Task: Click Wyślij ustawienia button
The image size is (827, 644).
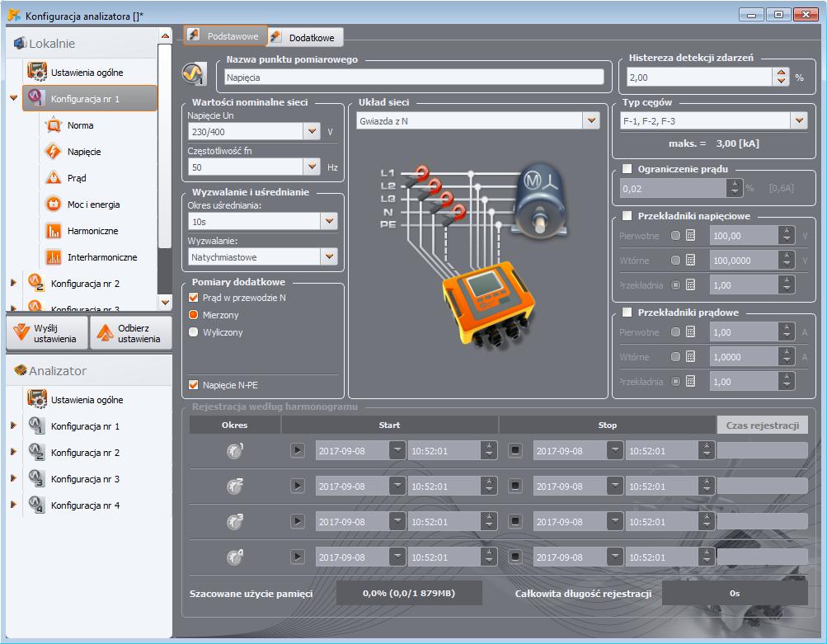Action: pos(47,333)
